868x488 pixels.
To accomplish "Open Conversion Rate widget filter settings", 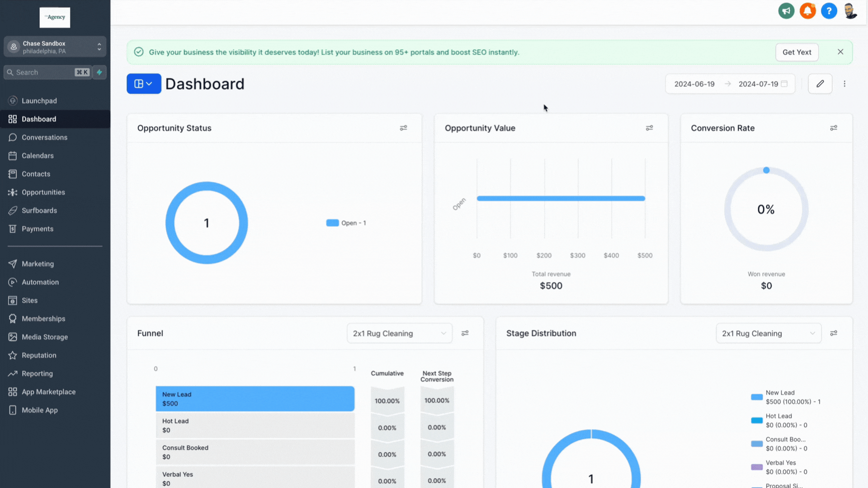I will 834,128.
